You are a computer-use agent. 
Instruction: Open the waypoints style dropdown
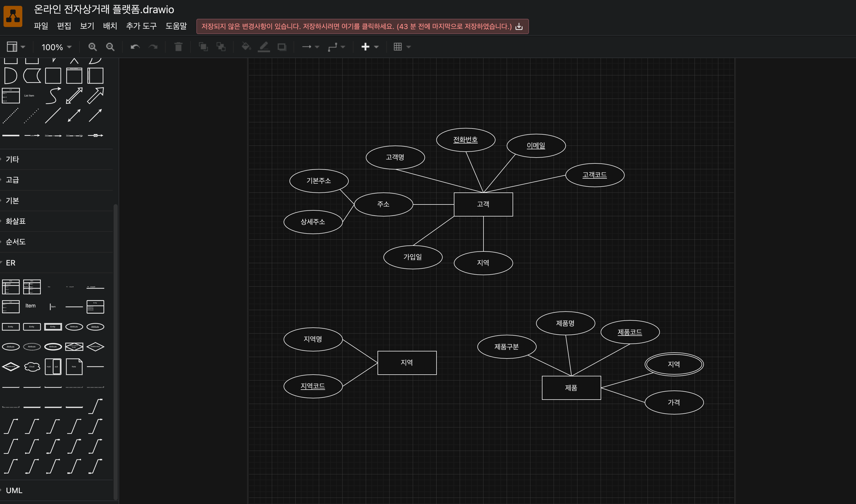(336, 47)
